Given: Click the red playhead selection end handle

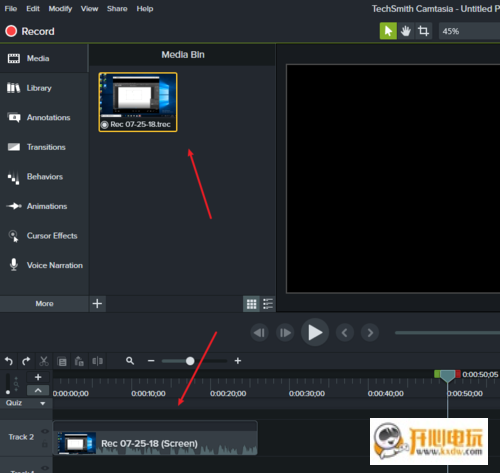Looking at the screenshot, I should pyautogui.click(x=458, y=374).
